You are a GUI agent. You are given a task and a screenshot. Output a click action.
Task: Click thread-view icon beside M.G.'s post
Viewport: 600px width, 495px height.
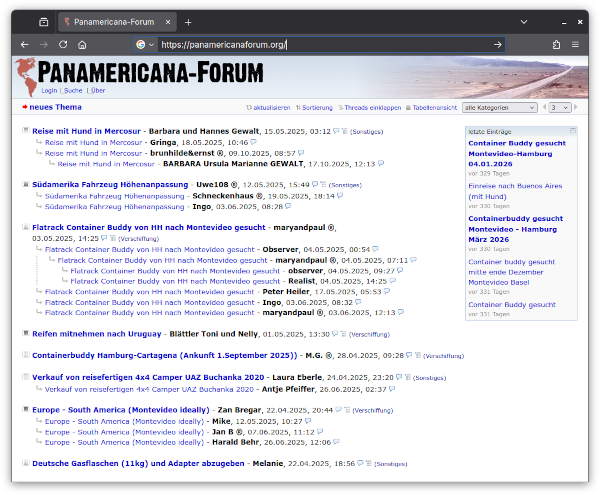[x=418, y=355]
